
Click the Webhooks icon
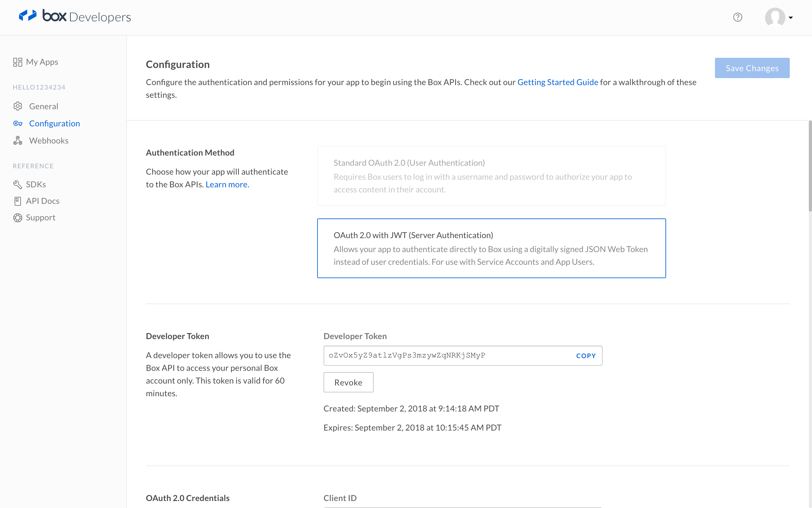tap(18, 140)
